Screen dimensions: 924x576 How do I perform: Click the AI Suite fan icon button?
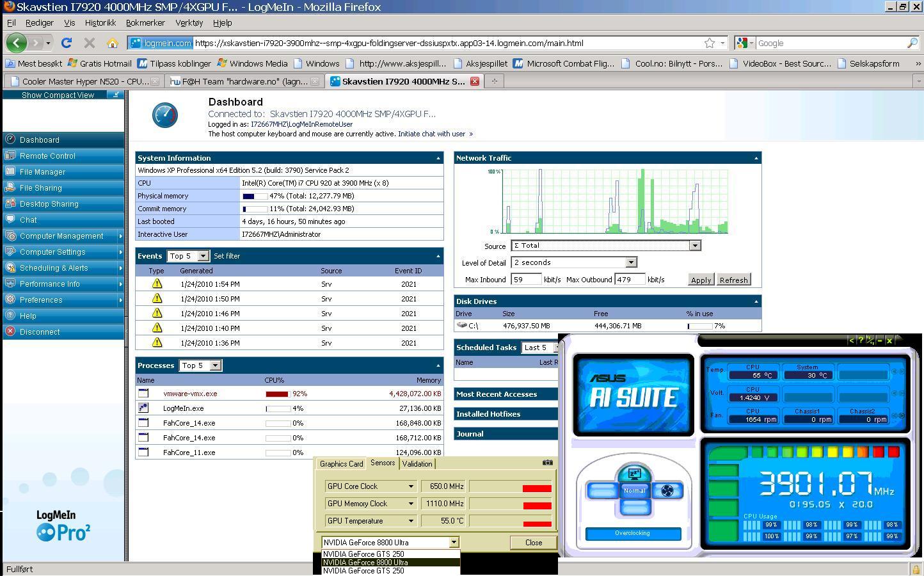pos(667,491)
